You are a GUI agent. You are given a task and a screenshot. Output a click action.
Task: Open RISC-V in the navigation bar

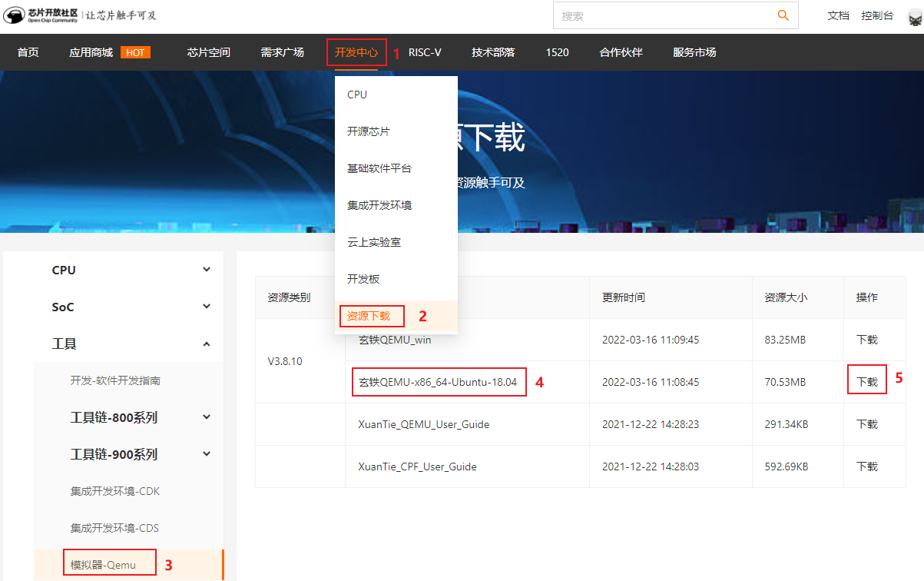coord(425,52)
